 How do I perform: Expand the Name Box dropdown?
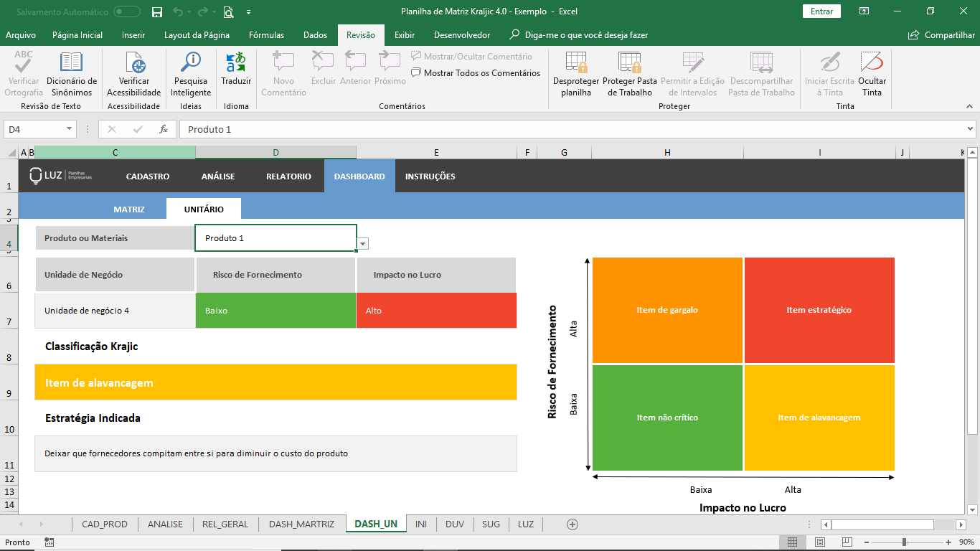point(70,129)
